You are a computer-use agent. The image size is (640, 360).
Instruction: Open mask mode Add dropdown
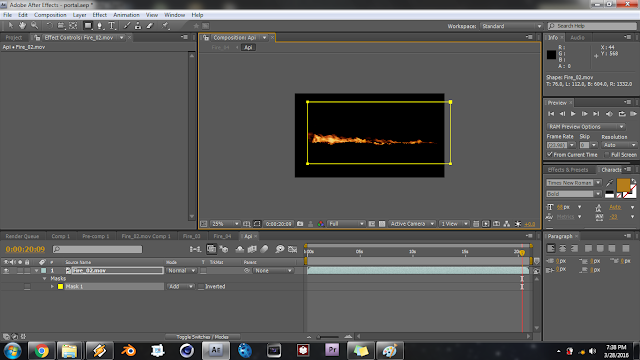point(180,287)
